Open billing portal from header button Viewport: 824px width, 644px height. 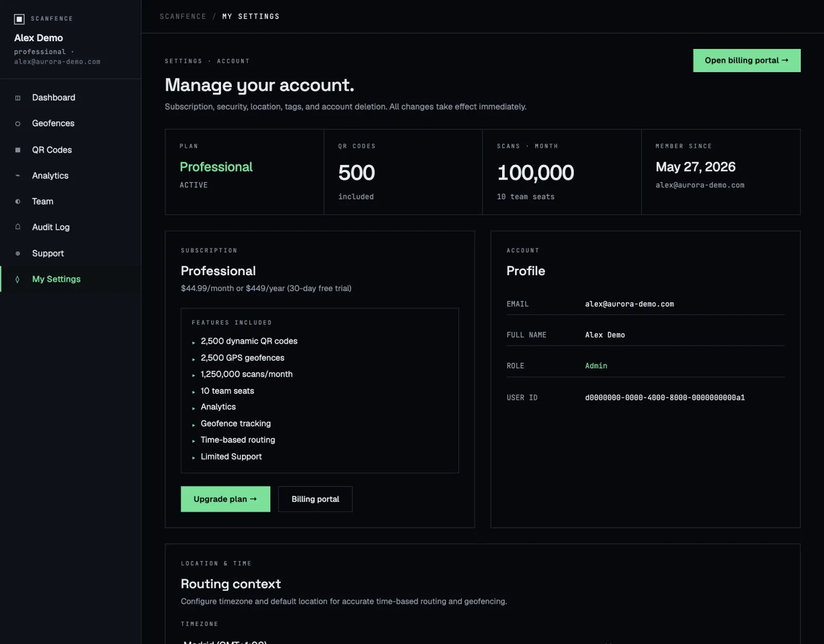747,60
